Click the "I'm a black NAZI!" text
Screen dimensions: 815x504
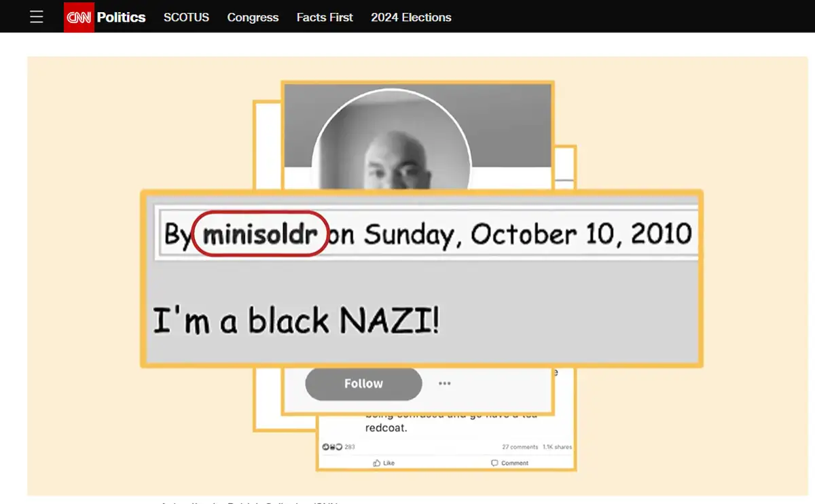(x=295, y=321)
